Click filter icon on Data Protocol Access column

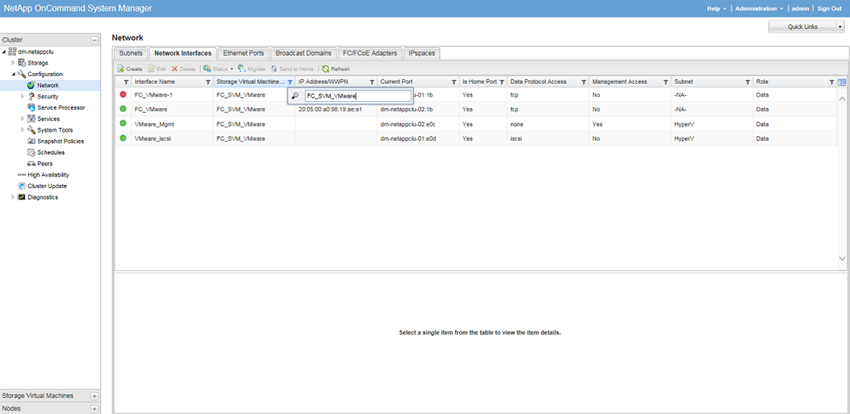click(x=584, y=82)
